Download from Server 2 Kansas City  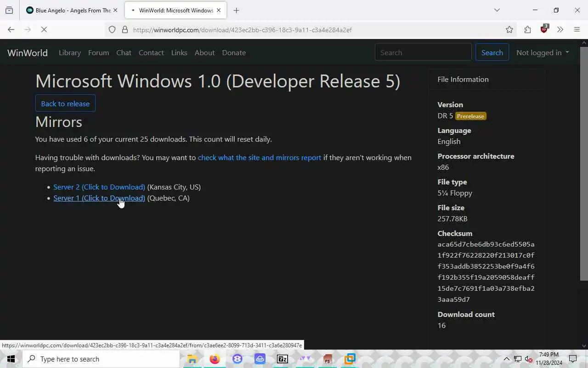[x=99, y=187]
